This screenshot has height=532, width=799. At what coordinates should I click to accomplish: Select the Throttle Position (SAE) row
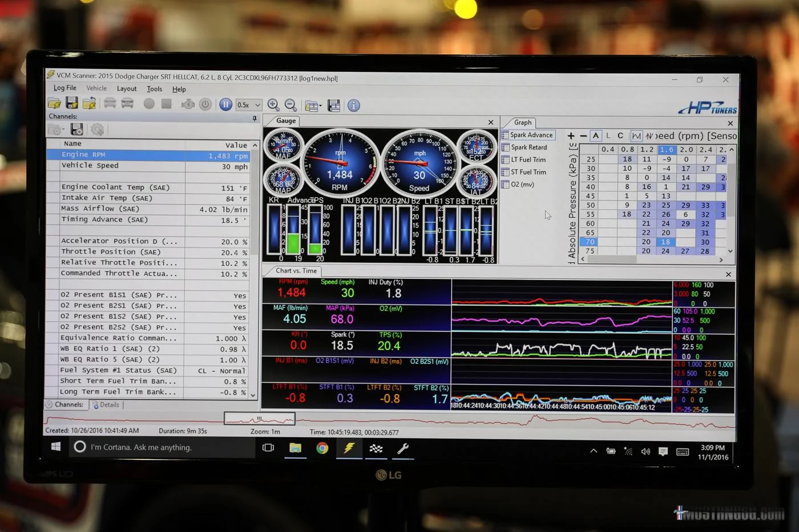[148, 251]
